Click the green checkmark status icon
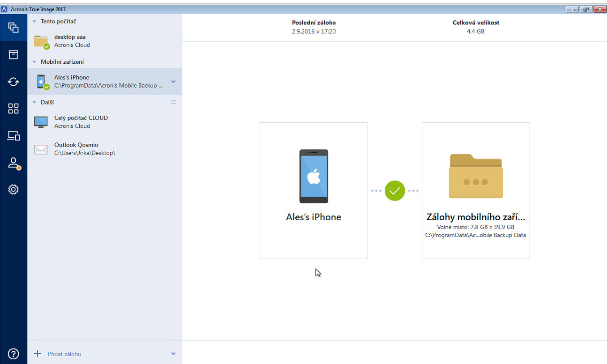607x364 pixels. 395,191
